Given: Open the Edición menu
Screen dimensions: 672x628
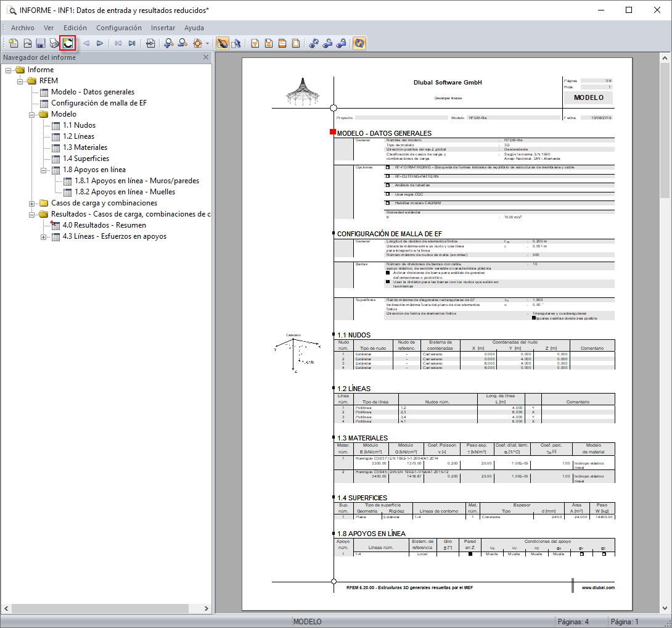Looking at the screenshot, I should [75, 28].
